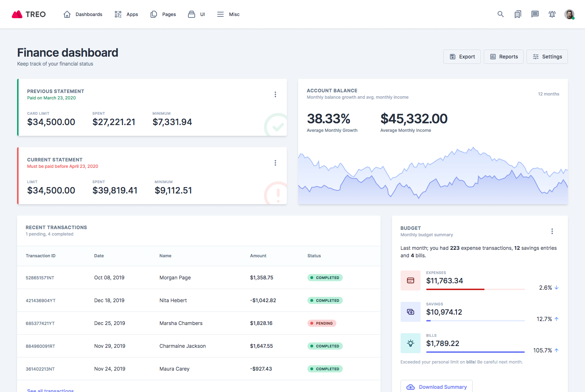Click the savings money icon
Viewport: 585px width, 392px height.
coord(410,312)
